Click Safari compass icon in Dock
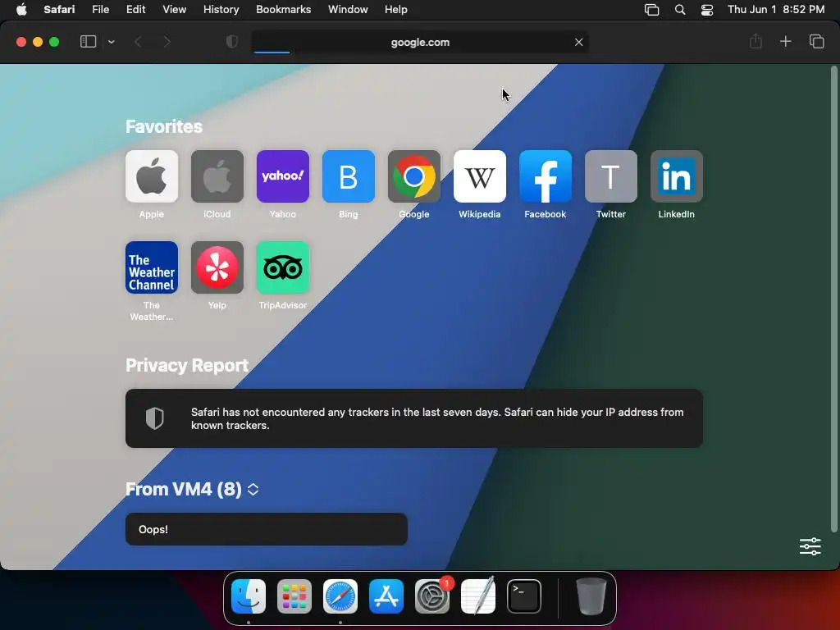 pos(340,596)
